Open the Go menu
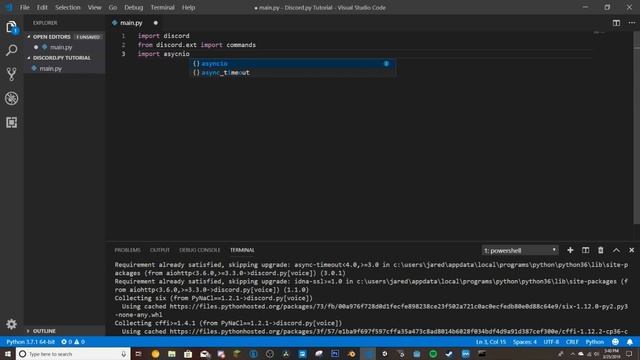This screenshot has height=360, width=640. pos(113,7)
